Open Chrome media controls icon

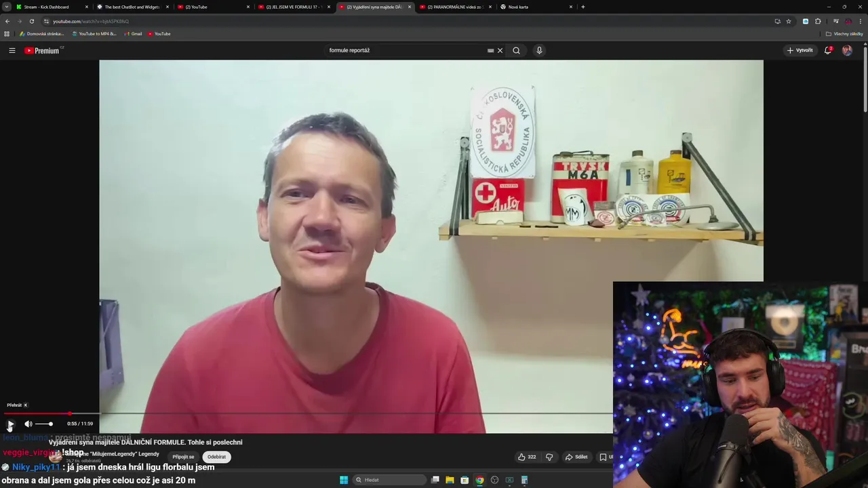point(835,21)
